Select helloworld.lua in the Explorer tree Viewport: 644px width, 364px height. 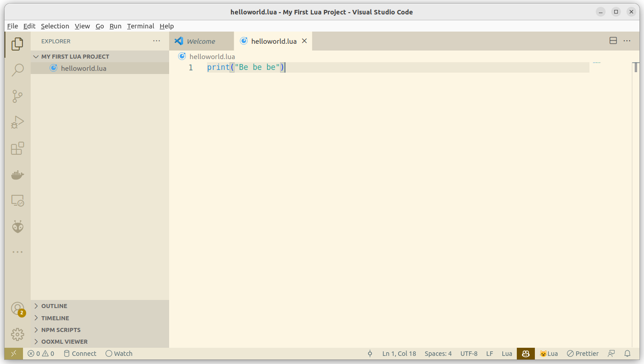(x=83, y=68)
